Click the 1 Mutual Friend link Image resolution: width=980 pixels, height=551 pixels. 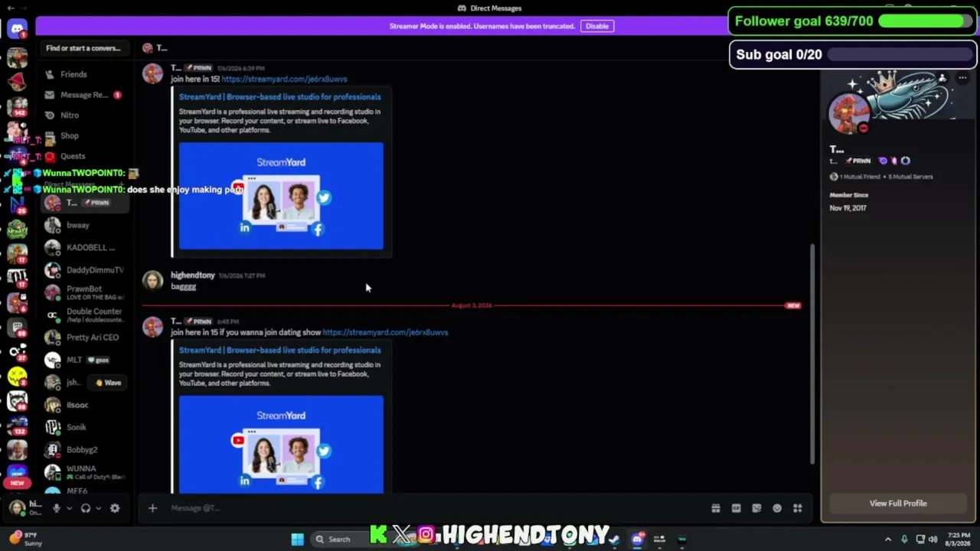[860, 177]
